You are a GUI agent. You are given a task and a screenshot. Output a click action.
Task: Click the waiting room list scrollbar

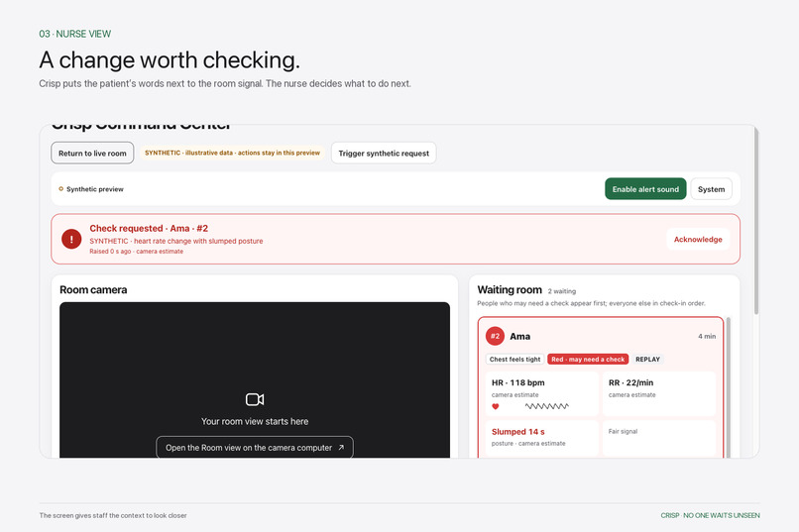(x=729, y=387)
